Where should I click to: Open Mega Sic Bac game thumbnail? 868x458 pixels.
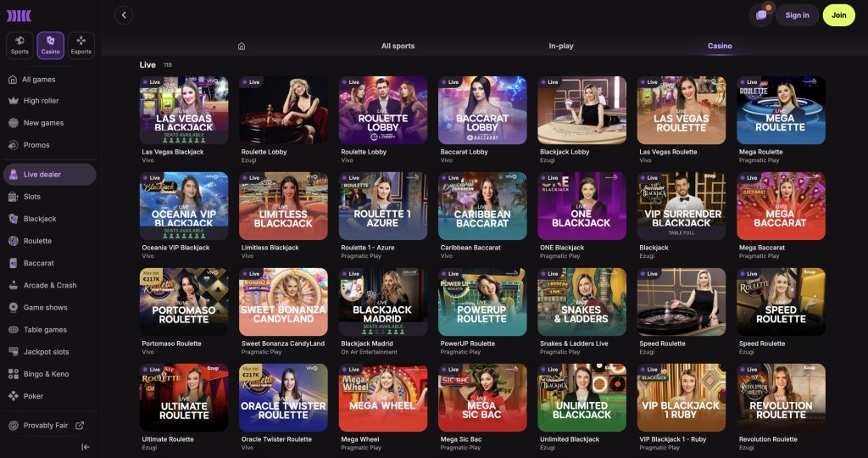482,398
